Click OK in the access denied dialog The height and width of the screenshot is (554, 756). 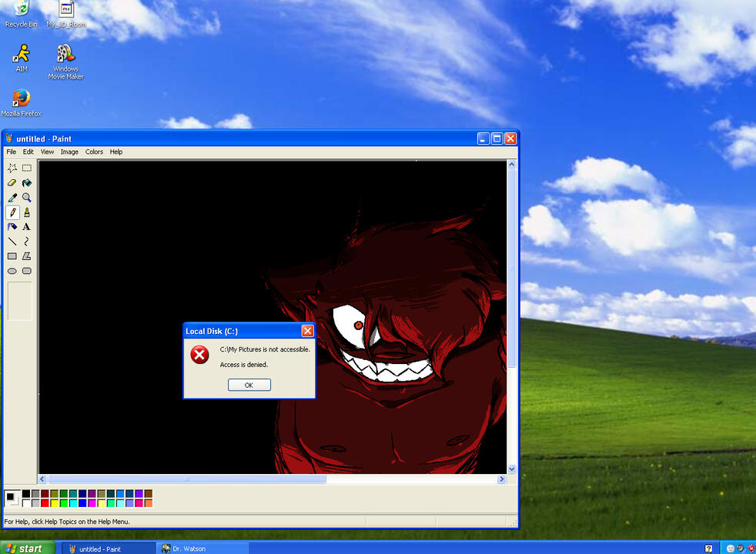pos(249,385)
